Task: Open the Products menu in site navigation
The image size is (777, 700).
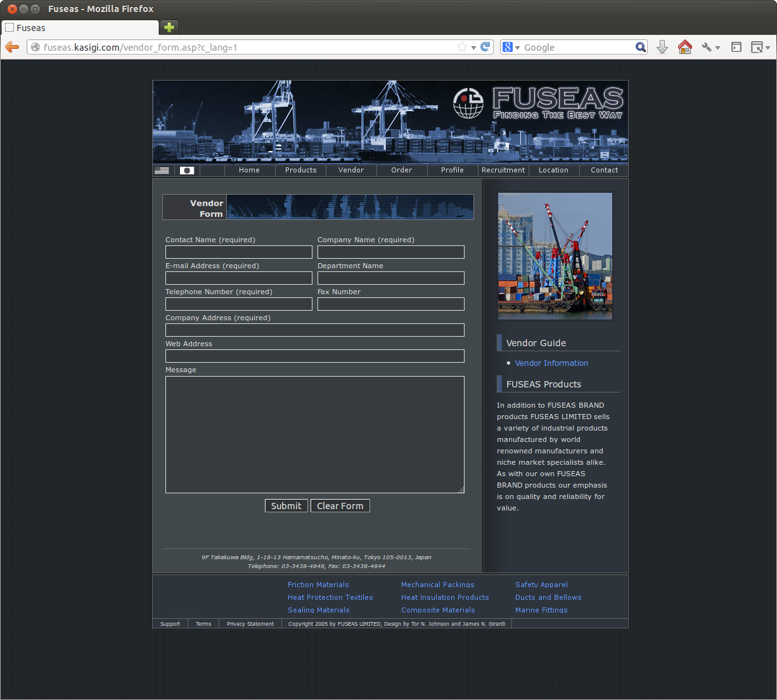Action: [x=300, y=170]
